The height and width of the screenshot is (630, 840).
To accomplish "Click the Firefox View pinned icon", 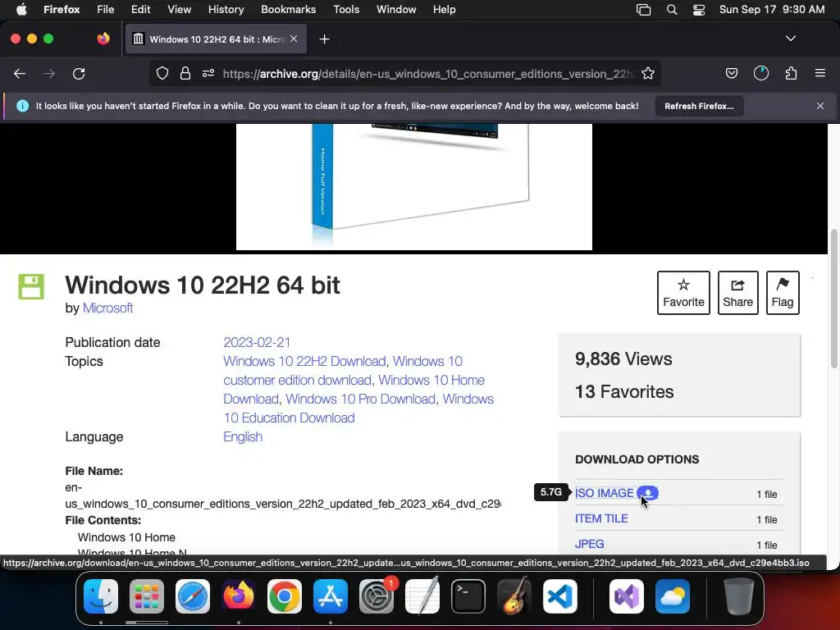I will (x=103, y=39).
